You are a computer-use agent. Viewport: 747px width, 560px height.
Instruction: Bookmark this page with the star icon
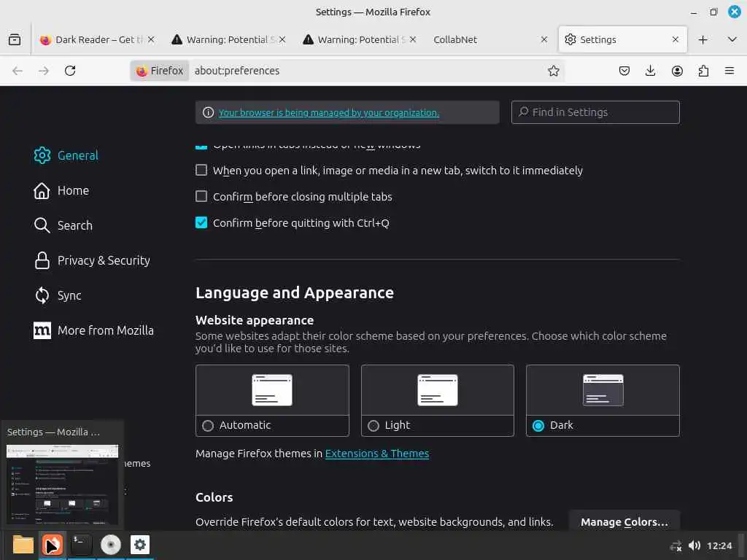tap(553, 71)
